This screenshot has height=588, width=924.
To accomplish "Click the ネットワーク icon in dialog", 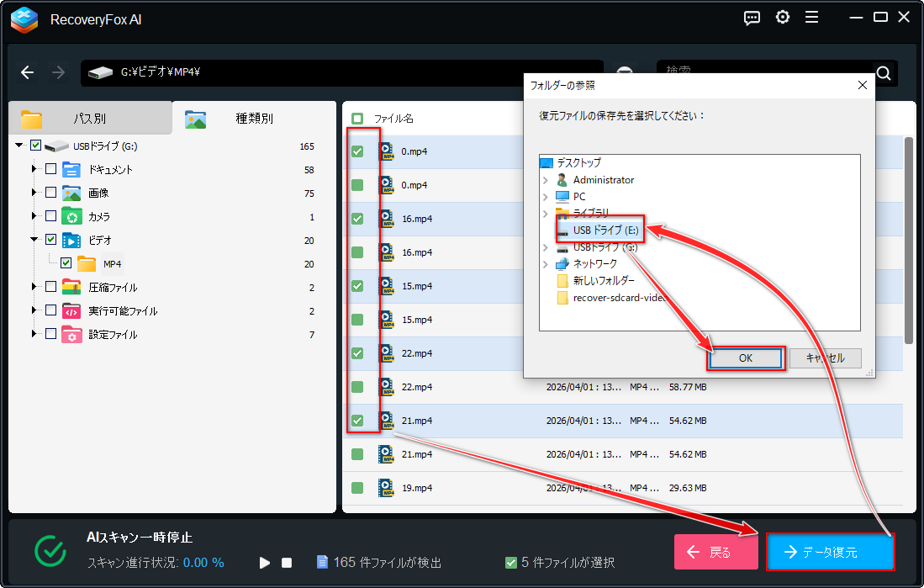I will 562,263.
